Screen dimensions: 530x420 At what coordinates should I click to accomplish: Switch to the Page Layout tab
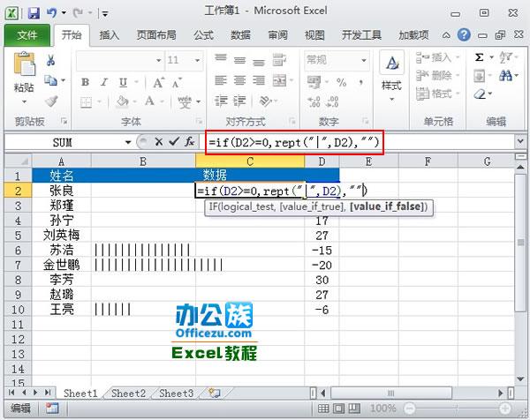click(156, 35)
